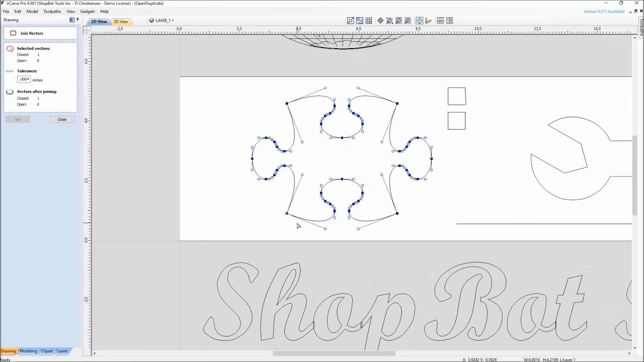
Task: Toggle the snap grid icon
Action: [x=369, y=21]
